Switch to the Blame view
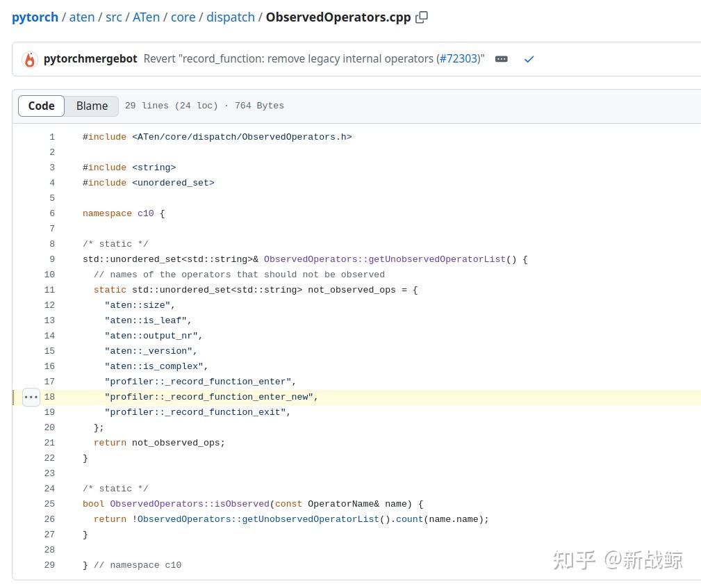This screenshot has height=588, width=701. click(x=92, y=106)
